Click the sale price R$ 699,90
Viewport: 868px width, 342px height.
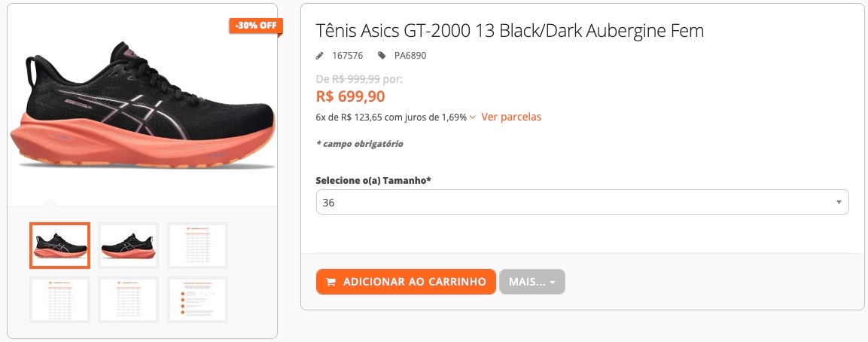[x=350, y=96]
